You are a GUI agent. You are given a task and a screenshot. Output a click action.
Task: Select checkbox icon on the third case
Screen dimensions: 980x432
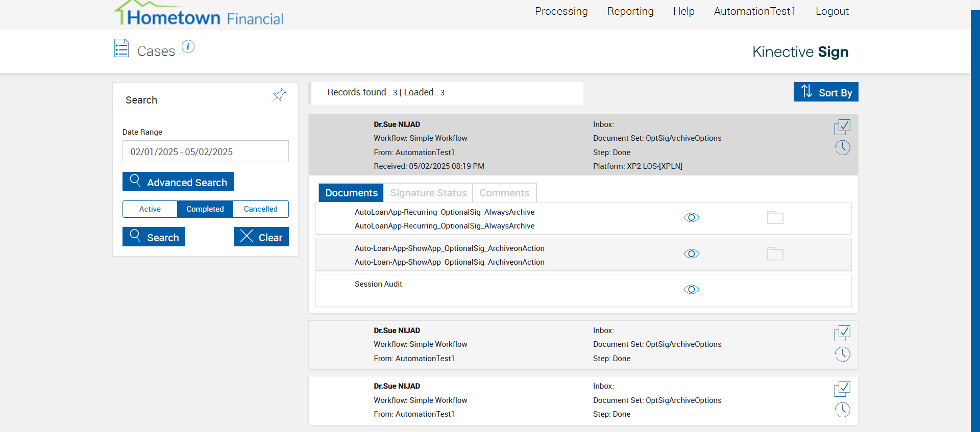coord(842,389)
